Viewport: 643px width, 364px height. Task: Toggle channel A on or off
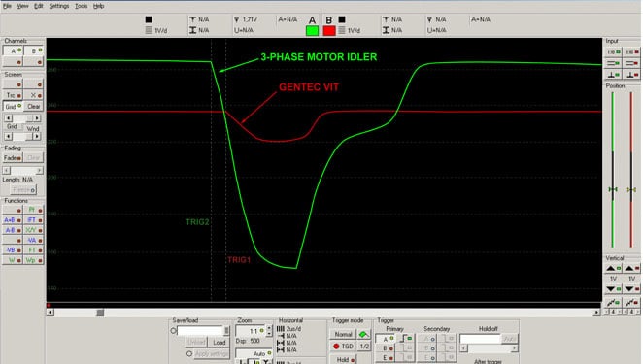(13, 50)
